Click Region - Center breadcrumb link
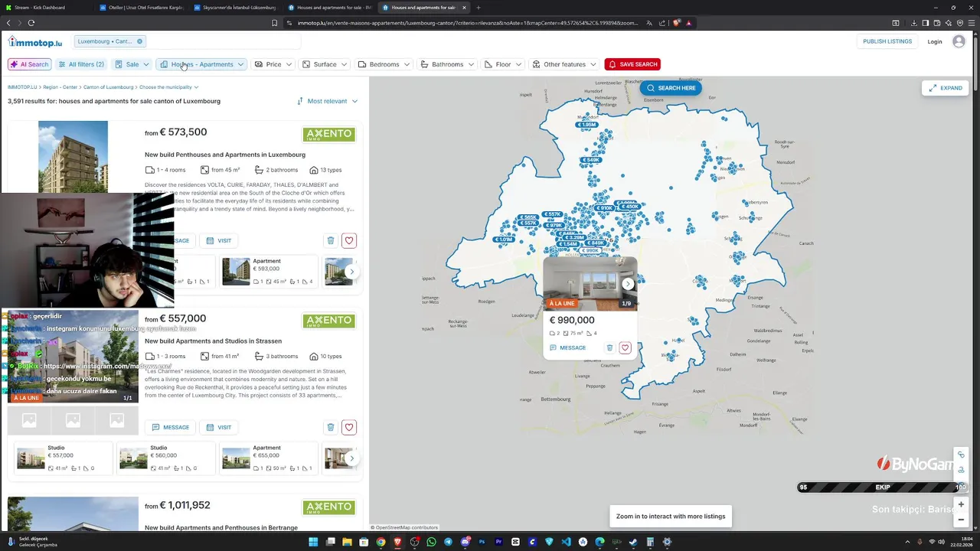 60,87
